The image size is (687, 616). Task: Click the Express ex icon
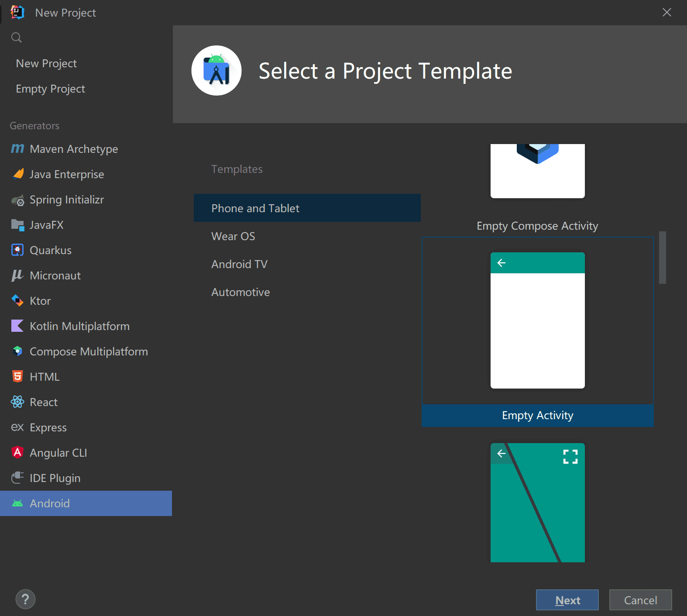(17, 427)
